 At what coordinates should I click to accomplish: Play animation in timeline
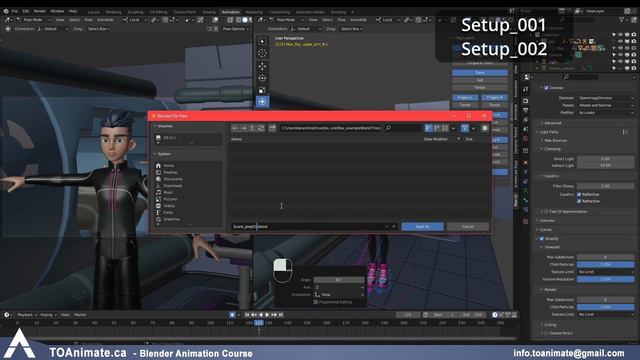click(x=267, y=315)
